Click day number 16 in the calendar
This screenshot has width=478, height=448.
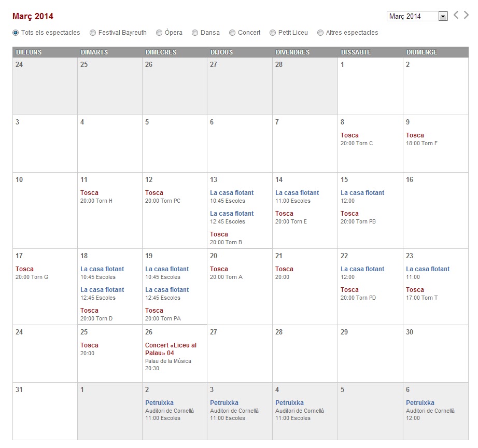410,179
